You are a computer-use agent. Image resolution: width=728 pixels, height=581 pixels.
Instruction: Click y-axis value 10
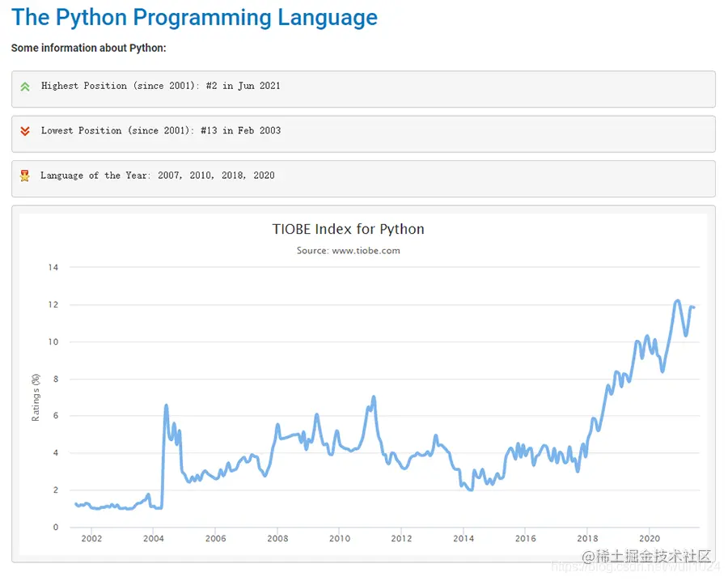pyautogui.click(x=53, y=341)
